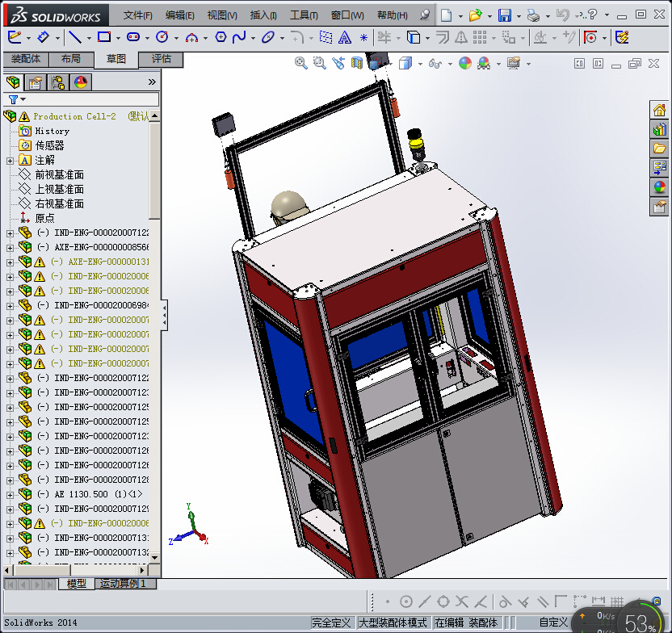The image size is (672, 633).
Task: Open the 文件(F) menu
Action: tap(137, 15)
